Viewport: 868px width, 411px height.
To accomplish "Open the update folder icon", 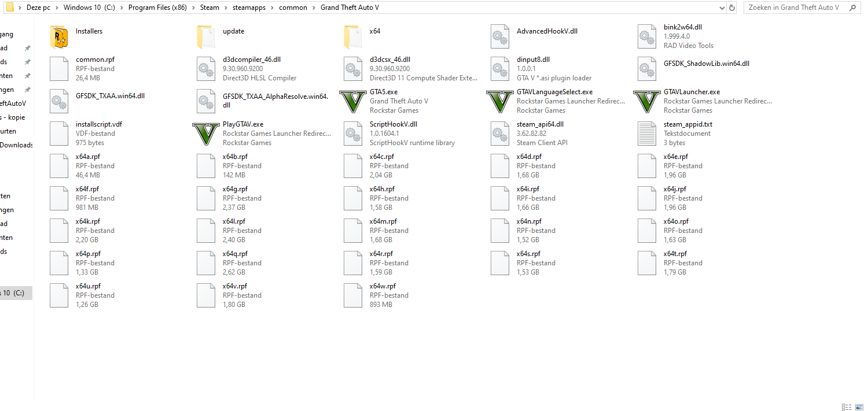I will (206, 36).
